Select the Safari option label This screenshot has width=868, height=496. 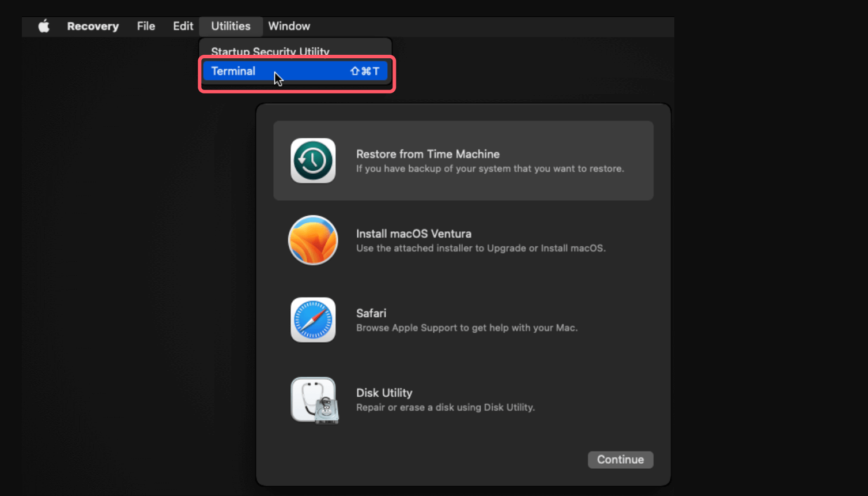pos(371,313)
